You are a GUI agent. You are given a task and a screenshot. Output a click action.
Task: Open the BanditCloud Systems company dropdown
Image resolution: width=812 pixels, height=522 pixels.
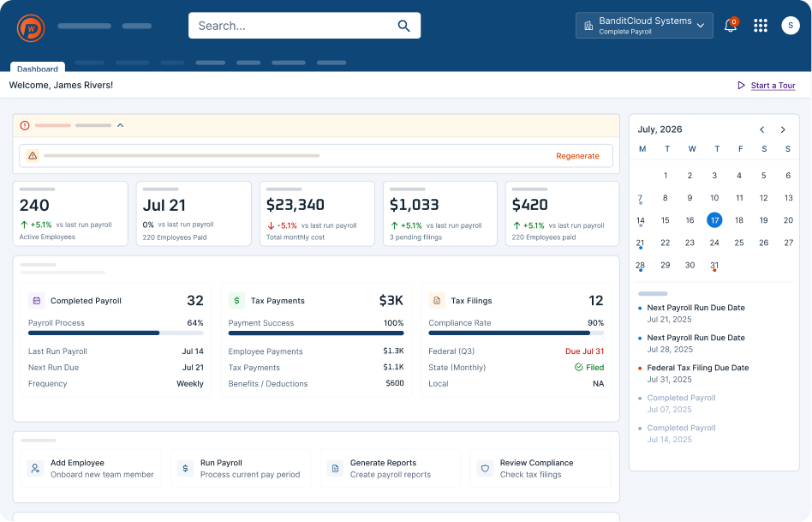pyautogui.click(x=644, y=26)
